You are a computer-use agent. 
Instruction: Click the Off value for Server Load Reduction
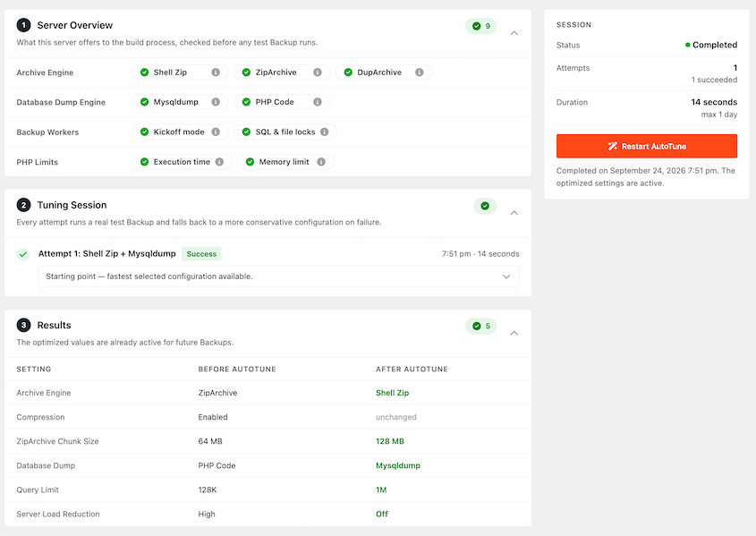382,514
